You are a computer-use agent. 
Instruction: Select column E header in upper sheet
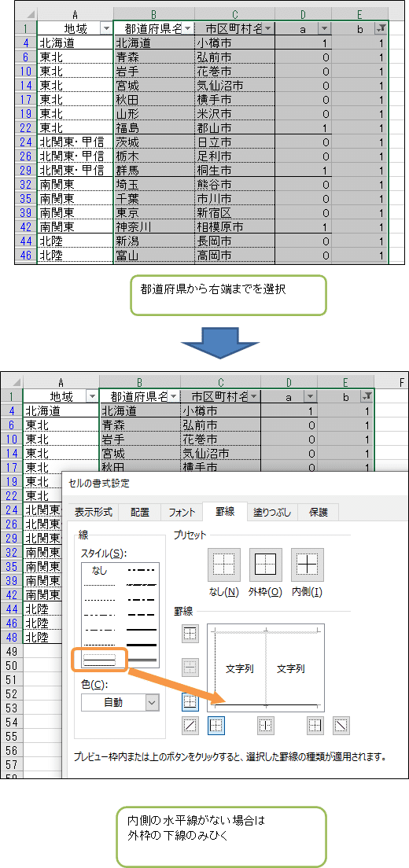coord(359,14)
